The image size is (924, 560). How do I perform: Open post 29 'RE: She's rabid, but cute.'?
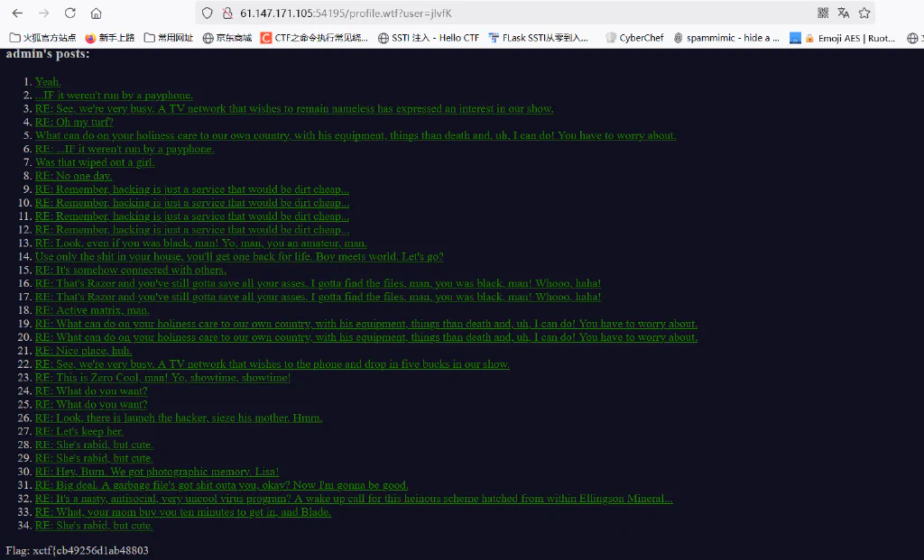[94, 458]
